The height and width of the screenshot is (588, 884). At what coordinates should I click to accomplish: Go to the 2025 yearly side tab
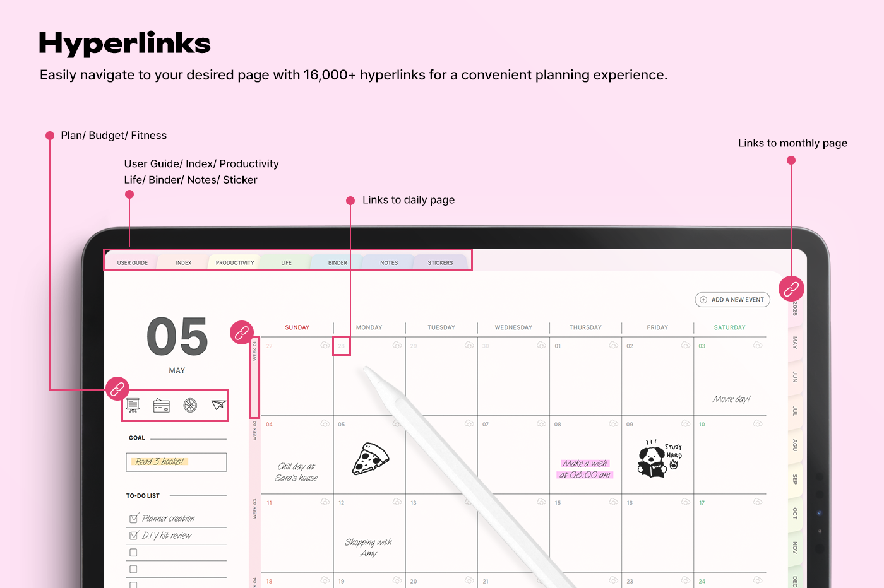[x=795, y=309]
